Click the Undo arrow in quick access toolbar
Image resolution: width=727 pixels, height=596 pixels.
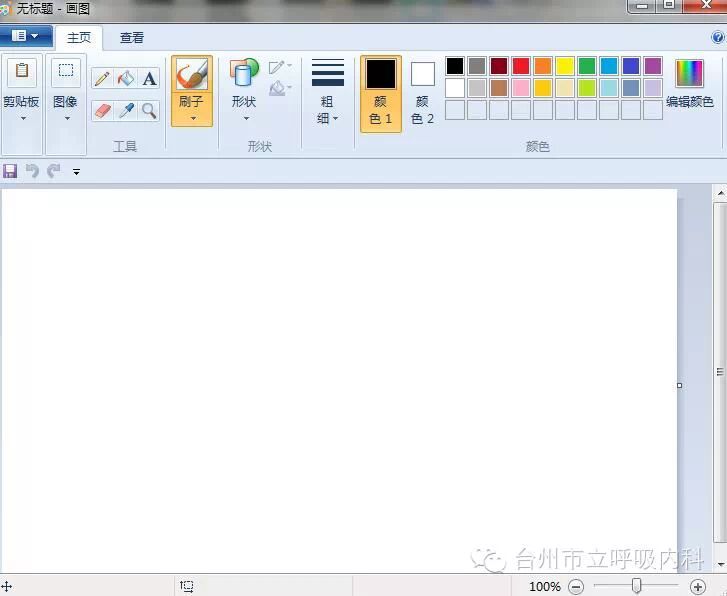pos(32,171)
